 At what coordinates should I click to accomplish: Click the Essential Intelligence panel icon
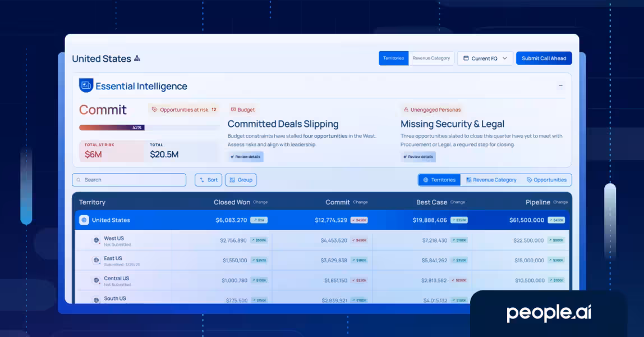(x=85, y=85)
